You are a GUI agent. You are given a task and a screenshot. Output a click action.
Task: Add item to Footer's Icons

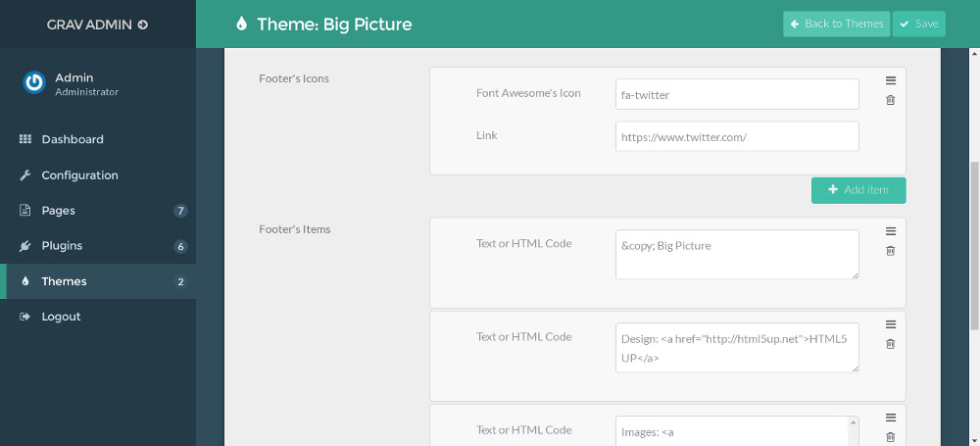pos(858,190)
